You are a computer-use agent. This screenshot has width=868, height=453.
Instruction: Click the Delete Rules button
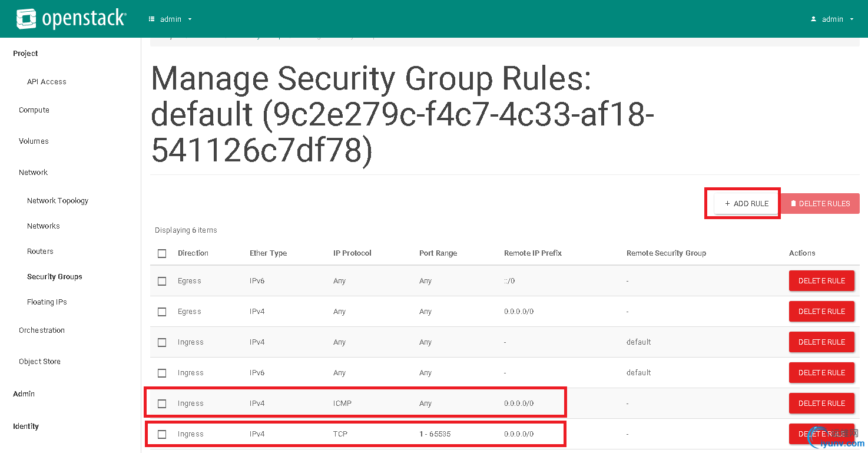tap(820, 204)
